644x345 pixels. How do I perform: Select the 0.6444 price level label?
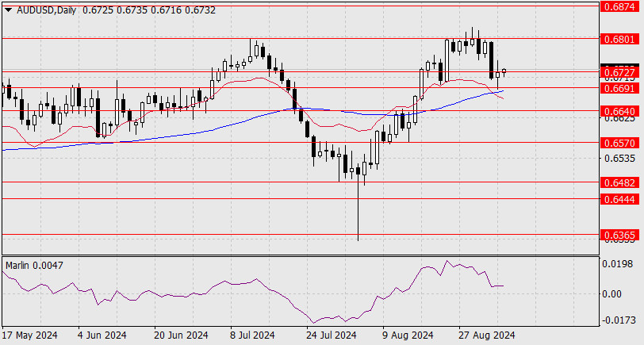620,200
